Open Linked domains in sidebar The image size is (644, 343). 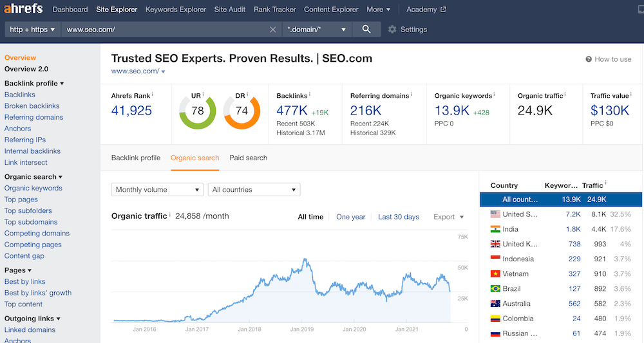(x=30, y=330)
